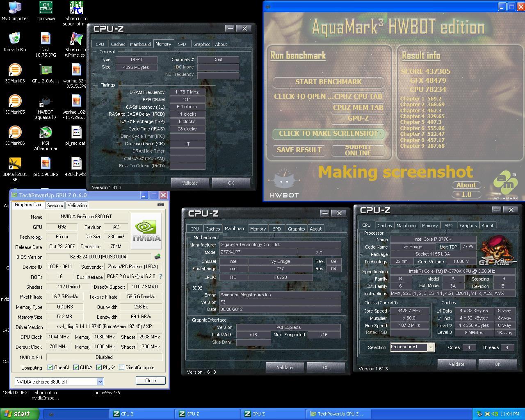This screenshot has width=525, height=420.
Task: Launch the 3DMark05 desktop shortcut
Action: coord(15,105)
